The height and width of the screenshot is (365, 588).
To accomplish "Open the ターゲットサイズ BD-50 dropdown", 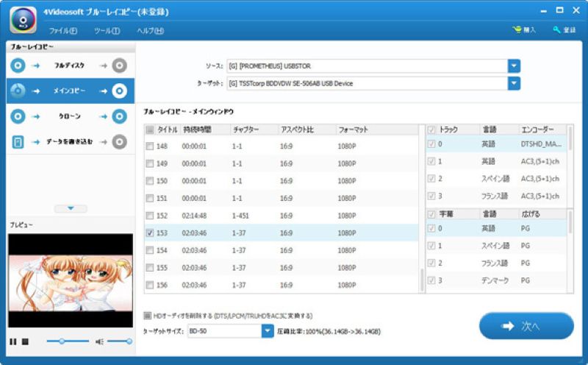I will (x=268, y=331).
